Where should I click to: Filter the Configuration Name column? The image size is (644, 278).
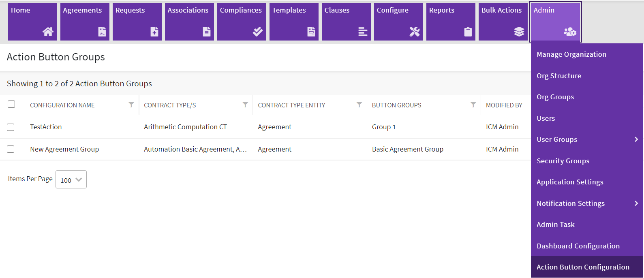(x=131, y=105)
